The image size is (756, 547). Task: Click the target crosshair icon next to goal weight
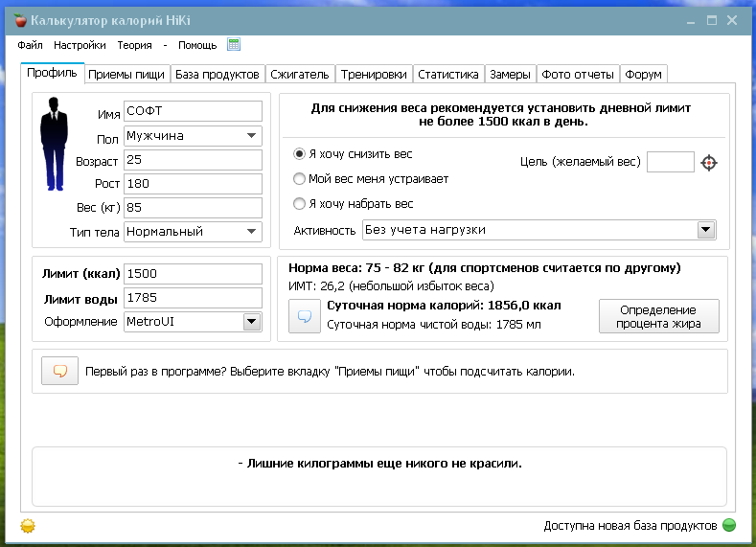[709, 163]
